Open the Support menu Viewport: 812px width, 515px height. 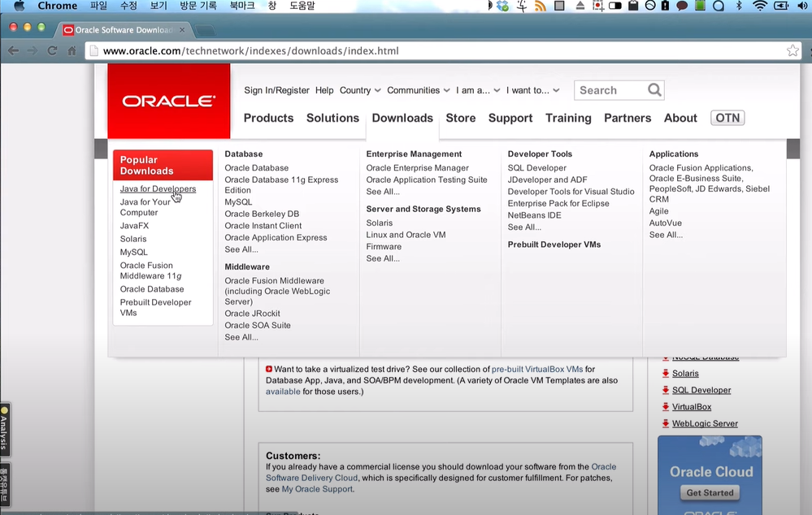point(510,118)
